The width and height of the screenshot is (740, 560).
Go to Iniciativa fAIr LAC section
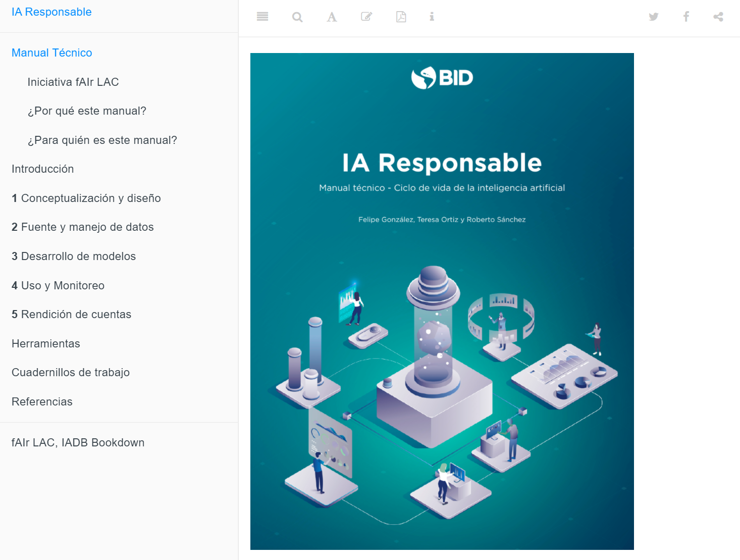pos(73,82)
